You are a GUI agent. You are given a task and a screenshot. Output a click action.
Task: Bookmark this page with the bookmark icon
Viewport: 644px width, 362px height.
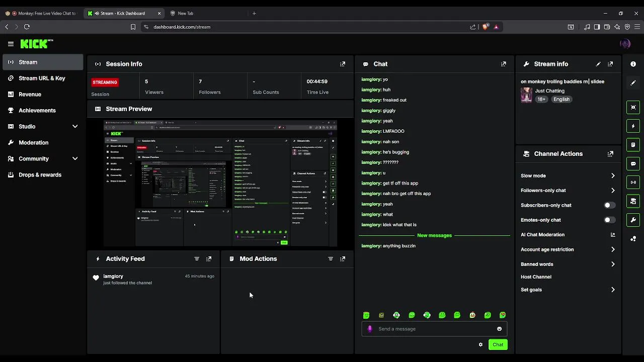click(x=133, y=27)
